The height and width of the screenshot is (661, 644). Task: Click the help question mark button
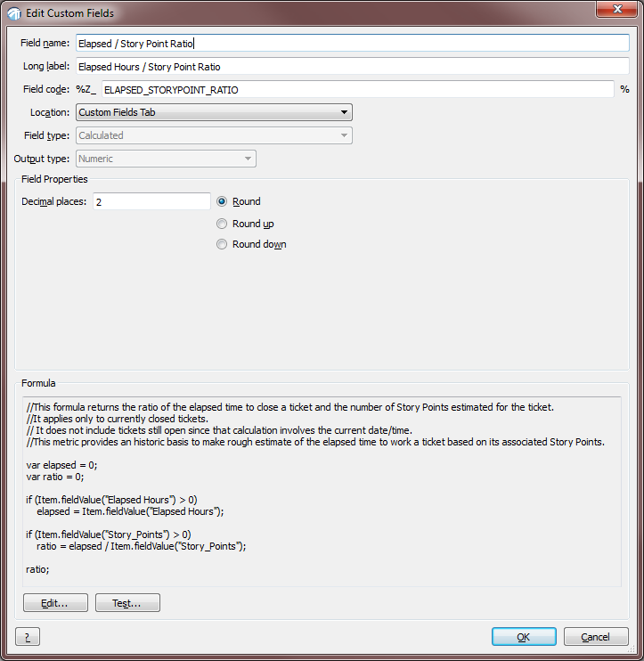coord(28,637)
